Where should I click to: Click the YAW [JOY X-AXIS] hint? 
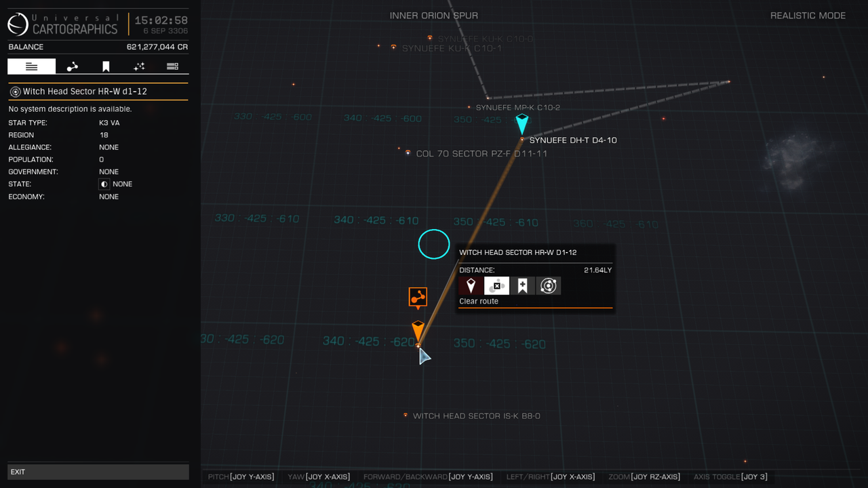pyautogui.click(x=319, y=477)
